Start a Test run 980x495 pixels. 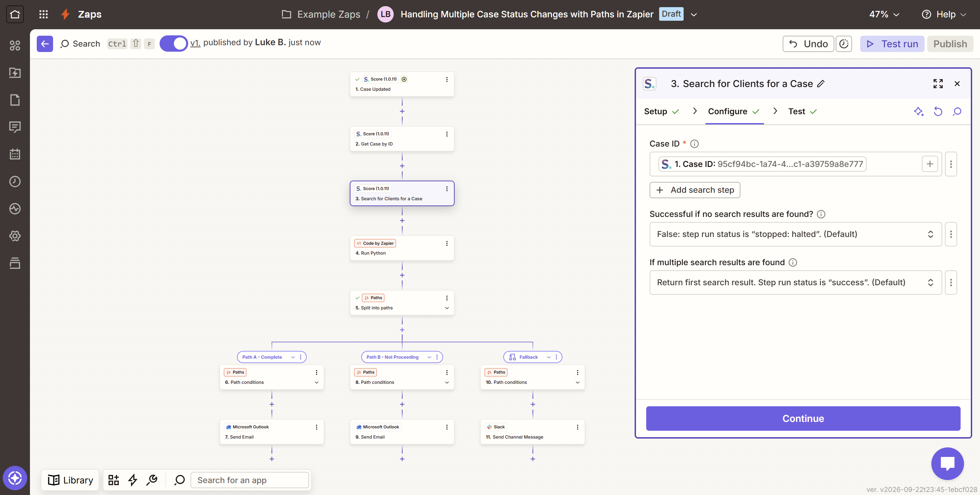(892, 44)
